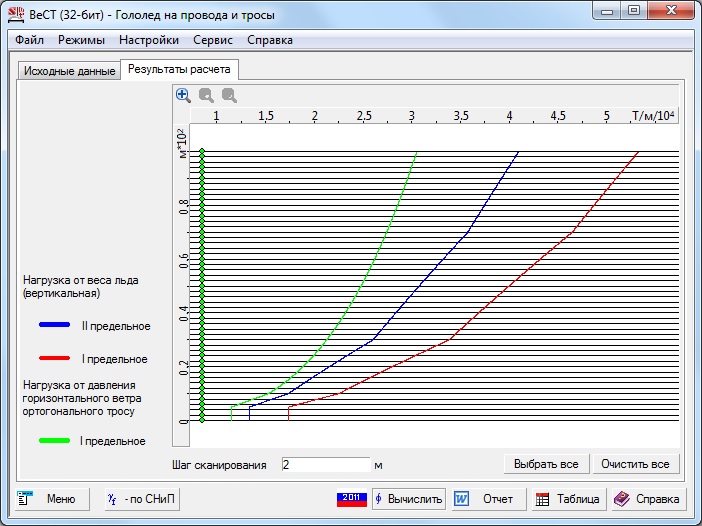This screenshot has width=702, height=526.
Task: Open the Файл menu
Action: 29,40
